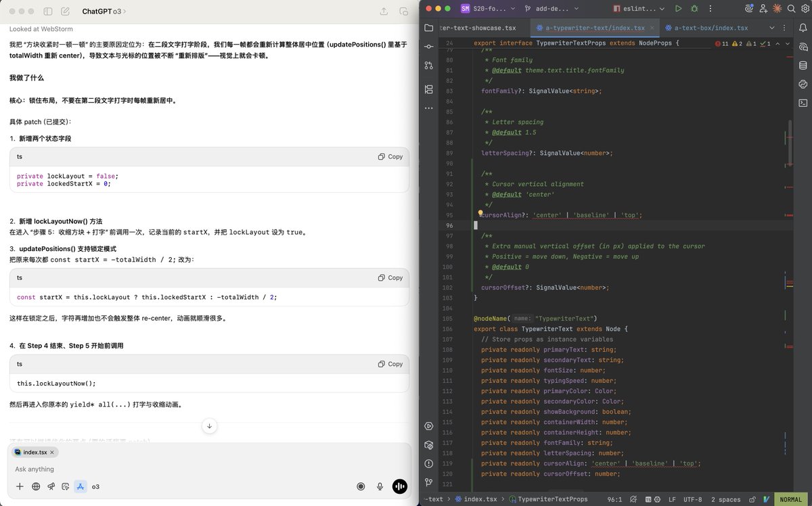812x506 pixels.
Task: Switch to ter-text-showcase.tsx tab
Action: [478, 28]
